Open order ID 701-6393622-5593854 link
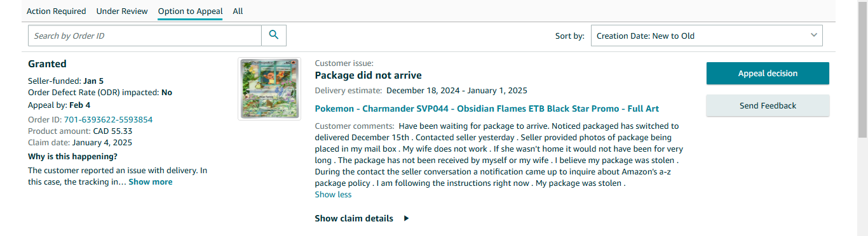The height and width of the screenshot is (236, 868). (108, 120)
